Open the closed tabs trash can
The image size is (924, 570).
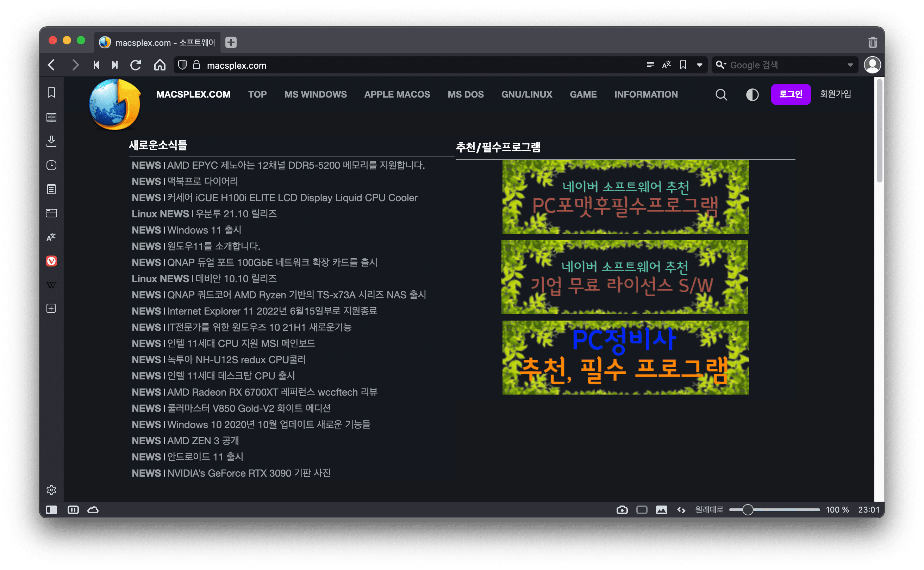pos(873,42)
